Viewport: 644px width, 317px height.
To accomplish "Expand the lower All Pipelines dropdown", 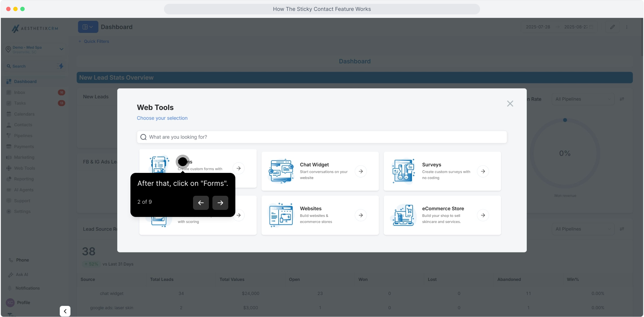I will click(x=583, y=229).
